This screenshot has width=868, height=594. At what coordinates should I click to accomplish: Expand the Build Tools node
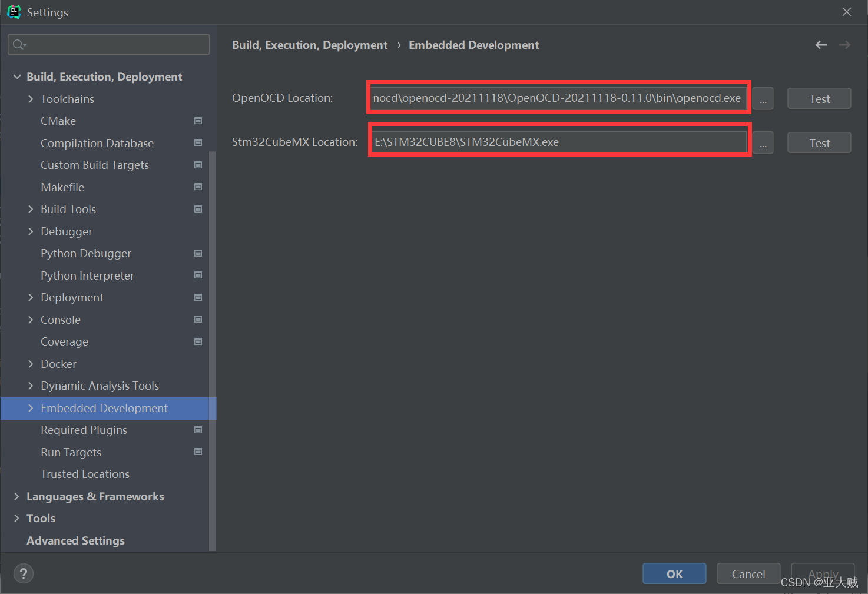coord(31,209)
